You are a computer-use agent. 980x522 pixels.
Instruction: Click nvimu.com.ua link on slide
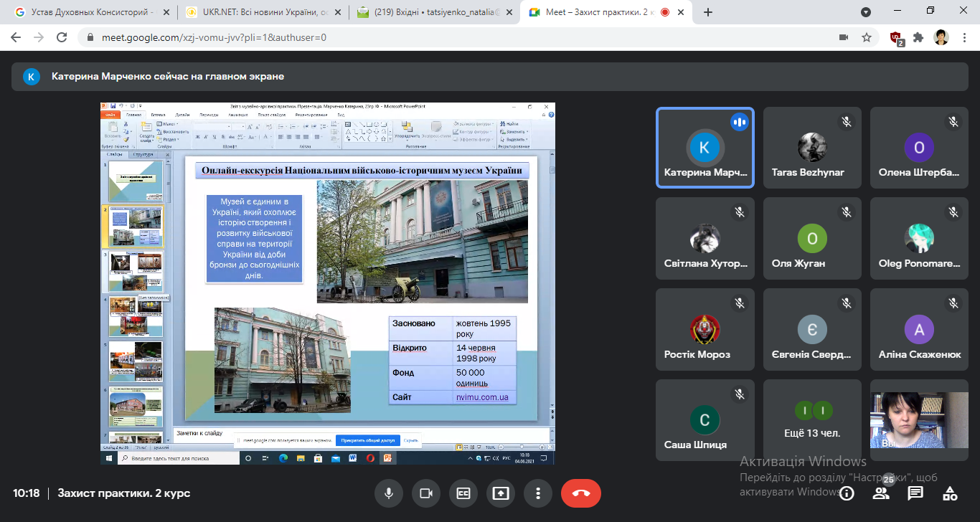click(482, 397)
